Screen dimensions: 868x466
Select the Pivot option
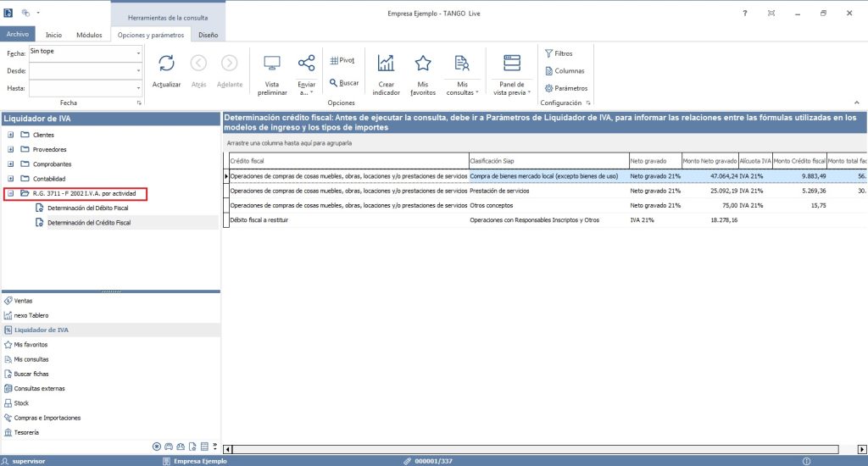coord(342,60)
